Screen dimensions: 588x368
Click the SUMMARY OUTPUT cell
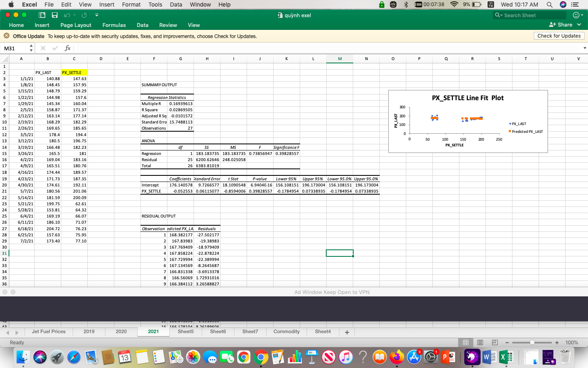pyautogui.click(x=159, y=85)
